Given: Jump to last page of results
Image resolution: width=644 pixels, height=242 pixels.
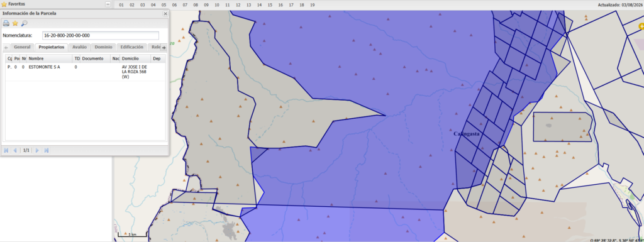Looking at the screenshot, I should (47, 150).
